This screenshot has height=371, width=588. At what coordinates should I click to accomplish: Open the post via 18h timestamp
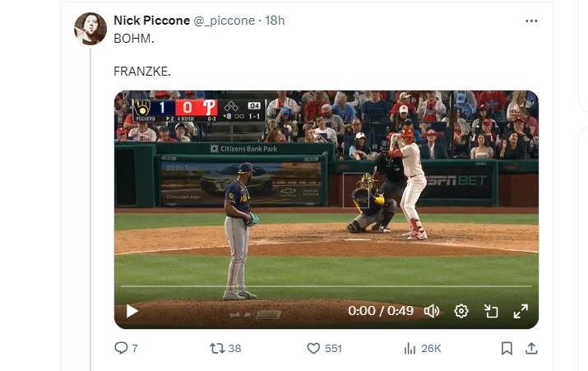(x=275, y=21)
